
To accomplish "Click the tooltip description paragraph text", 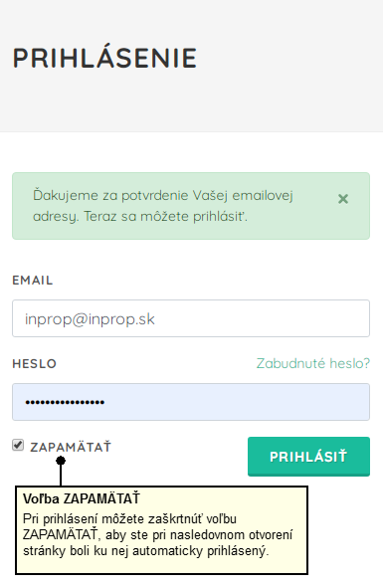I will point(157,534).
